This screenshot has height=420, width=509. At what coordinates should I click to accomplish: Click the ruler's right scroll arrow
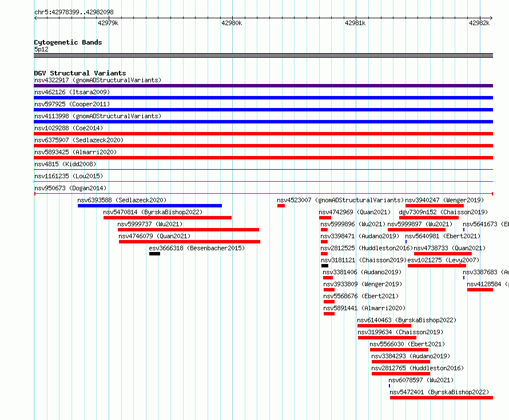point(491,18)
